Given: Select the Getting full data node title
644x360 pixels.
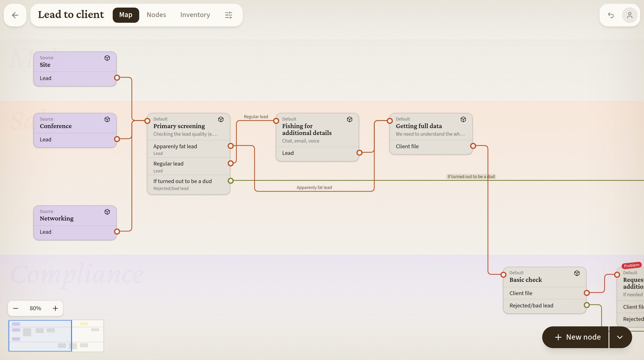Looking at the screenshot, I should click(x=419, y=126).
